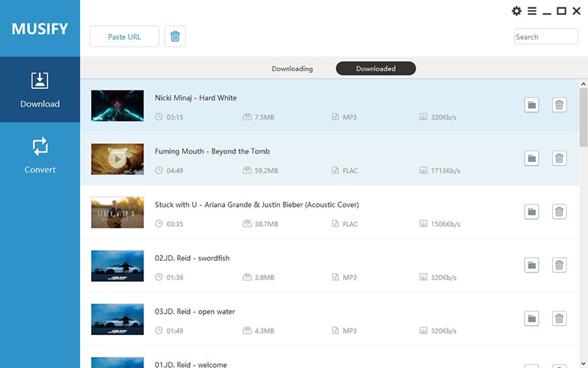588x368 pixels.
Task: Click the 4.3MB file size value
Action: 265,331
